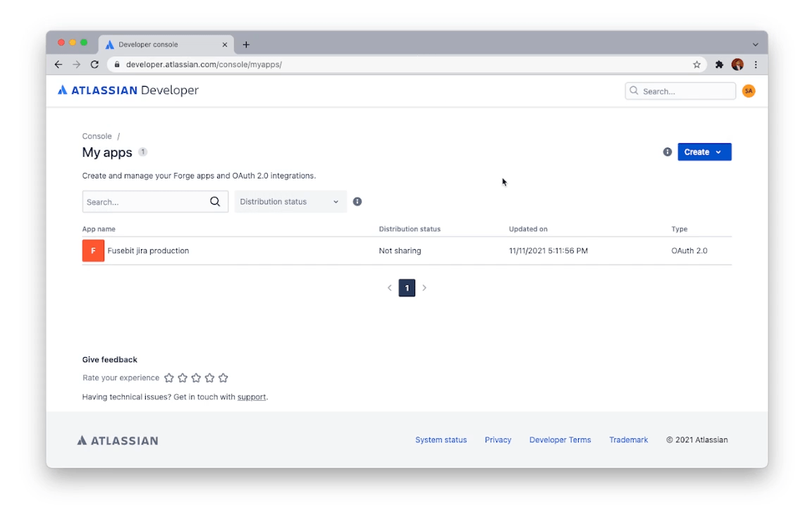
Task: Click the Atlassian Developer logo
Action: pos(128,90)
